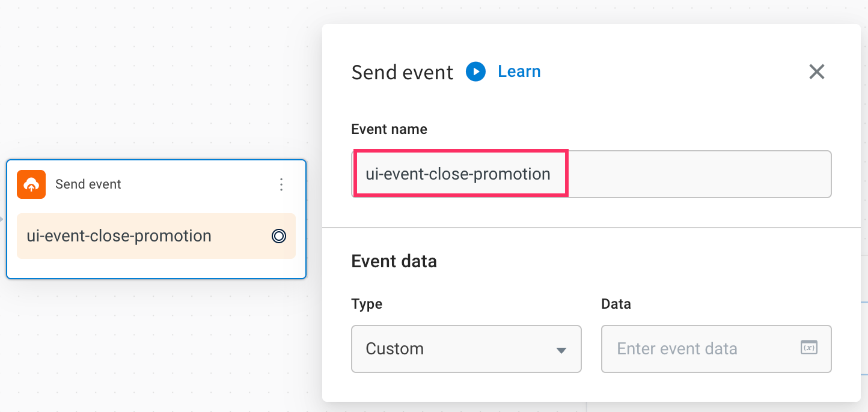
Task: Click the input arrow on node's left edge
Action: click(x=2, y=219)
